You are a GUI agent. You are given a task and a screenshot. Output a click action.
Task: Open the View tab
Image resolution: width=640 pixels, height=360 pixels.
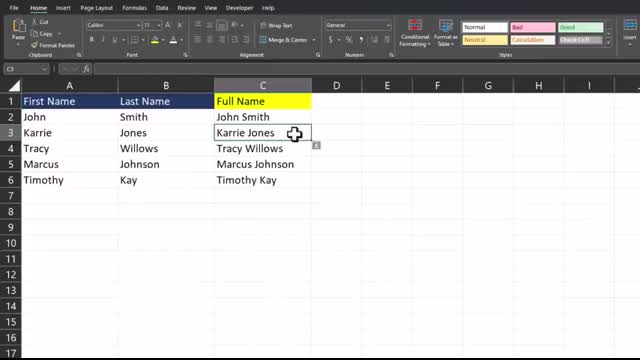click(x=211, y=8)
